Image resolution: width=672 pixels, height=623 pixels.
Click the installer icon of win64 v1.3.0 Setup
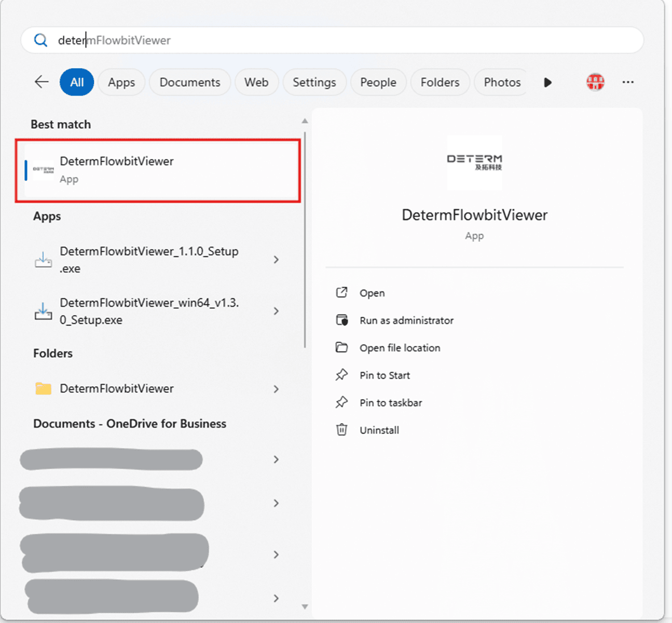(x=43, y=311)
